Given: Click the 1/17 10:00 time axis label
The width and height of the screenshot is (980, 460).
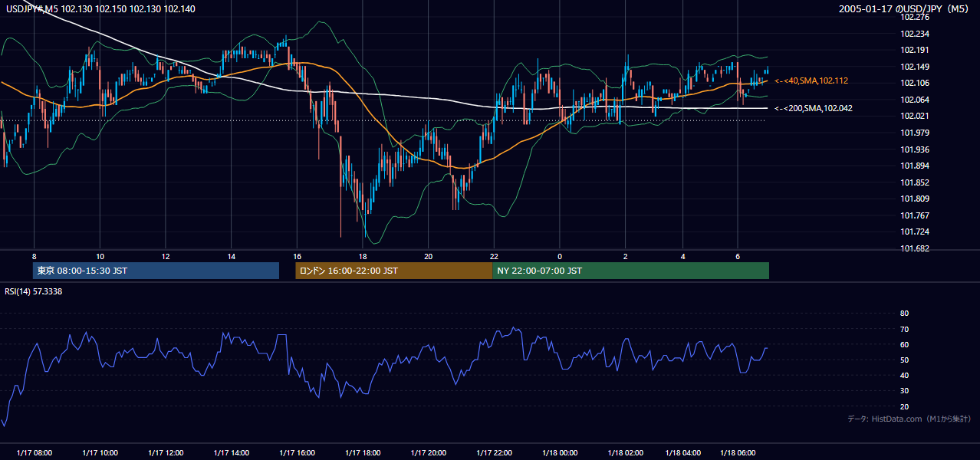Looking at the screenshot, I should 100,453.
